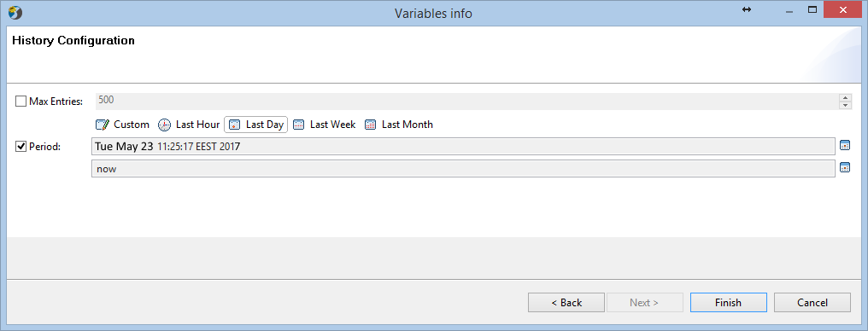This screenshot has width=868, height=331.
Task: Open calendar picker for start date
Action: [845, 145]
